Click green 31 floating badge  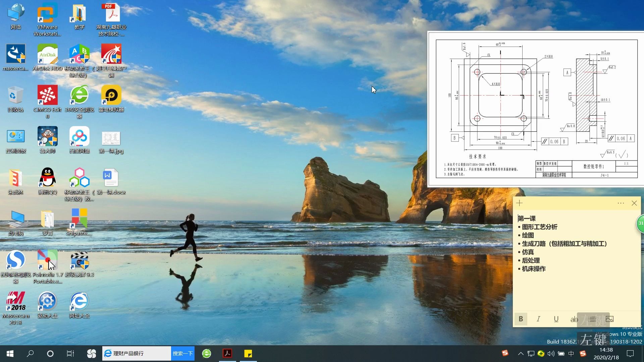click(640, 223)
